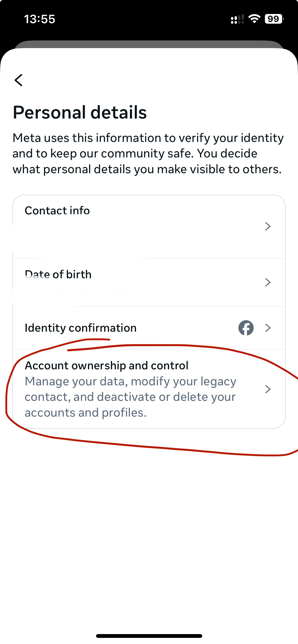Screen dimensions: 298x644
Task: Tap the battery level indicator
Action: [x=274, y=19]
